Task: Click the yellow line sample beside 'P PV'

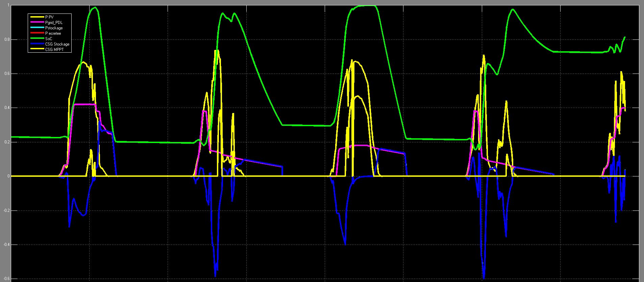Action: [x=37, y=17]
